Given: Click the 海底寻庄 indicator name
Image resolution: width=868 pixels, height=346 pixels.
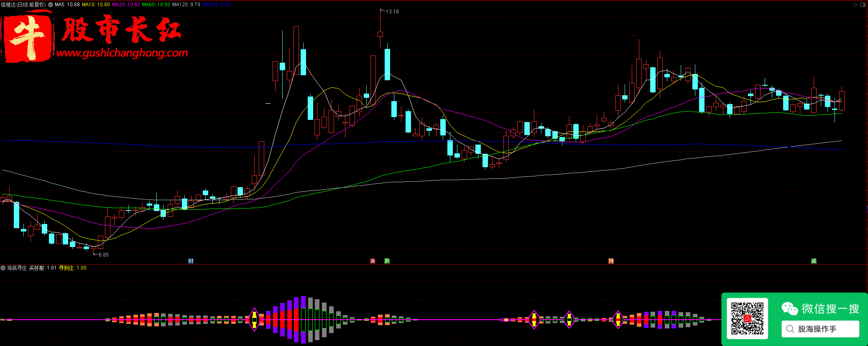Looking at the screenshot, I should [x=17, y=268].
